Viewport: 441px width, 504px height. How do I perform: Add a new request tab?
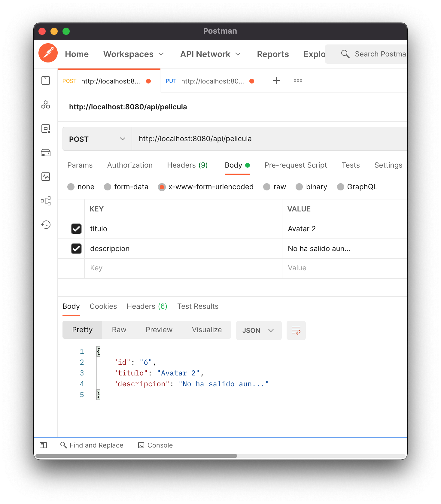(x=276, y=80)
